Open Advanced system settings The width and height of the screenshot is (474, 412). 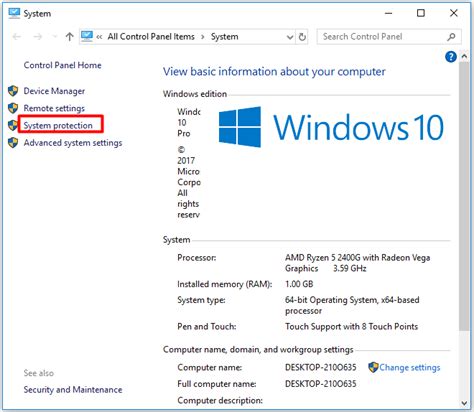pyautogui.click(x=73, y=143)
